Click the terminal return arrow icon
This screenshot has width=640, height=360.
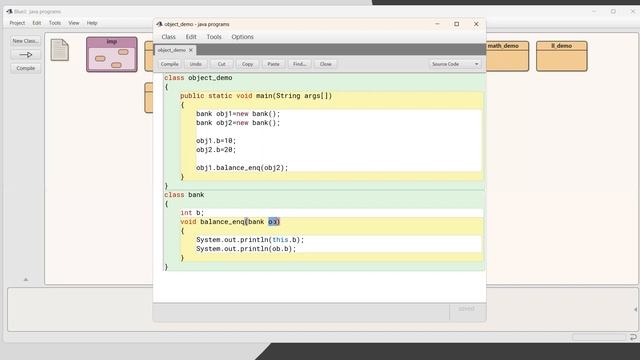click(633, 337)
